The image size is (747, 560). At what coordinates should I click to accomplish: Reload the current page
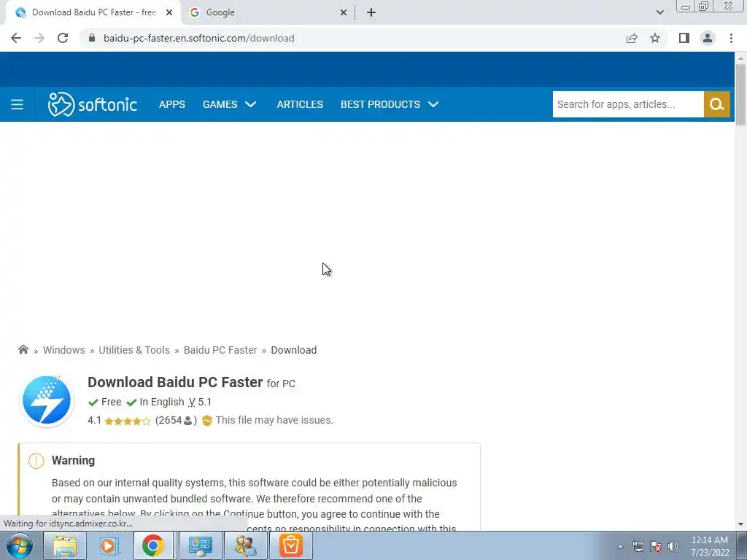coord(63,38)
